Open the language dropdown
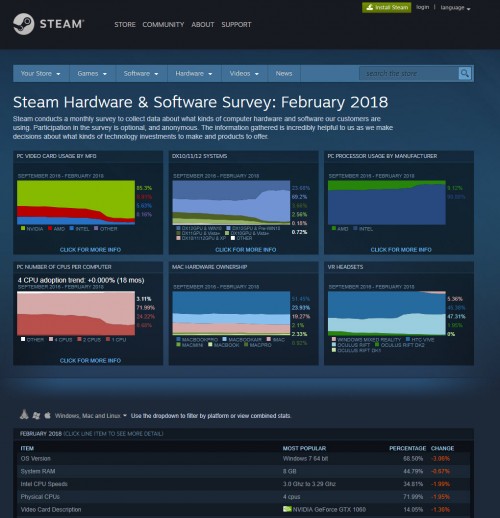 (455, 8)
